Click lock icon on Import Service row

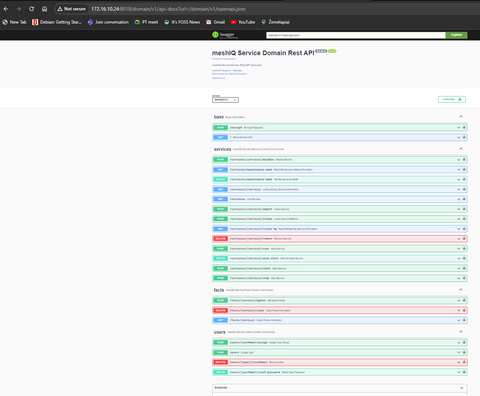coord(464,209)
